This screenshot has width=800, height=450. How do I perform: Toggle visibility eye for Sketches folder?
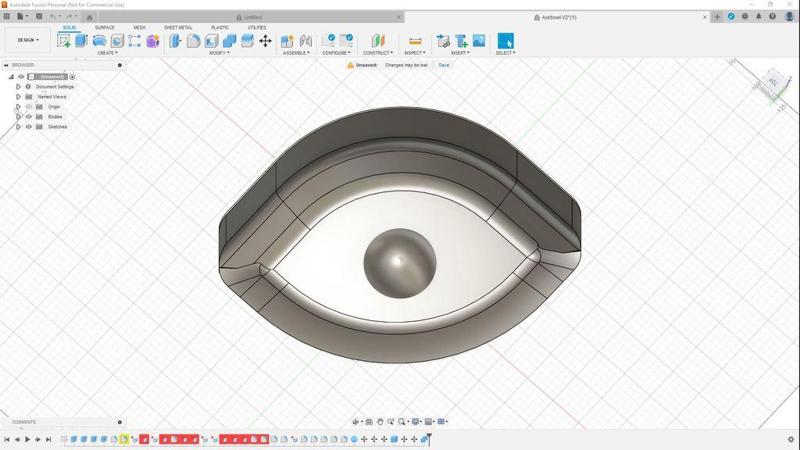click(29, 127)
